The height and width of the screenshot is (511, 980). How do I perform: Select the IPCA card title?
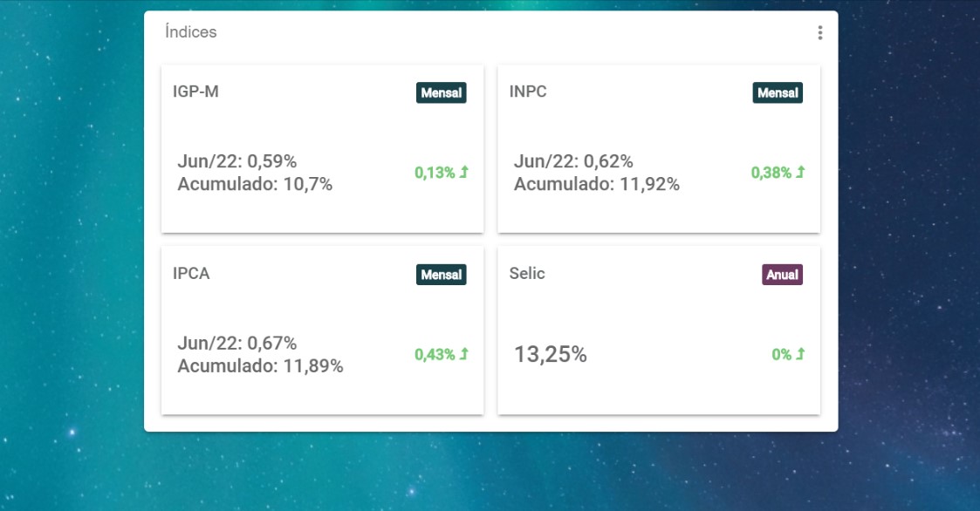tap(191, 273)
